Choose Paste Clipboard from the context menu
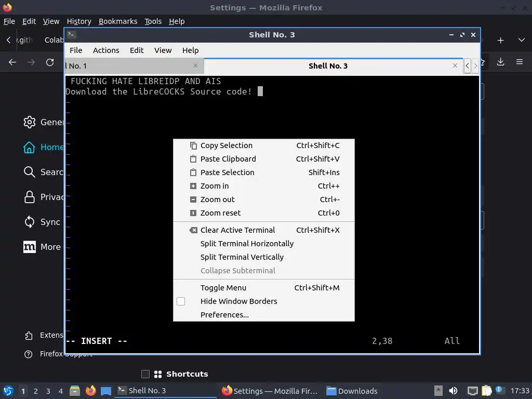 (263, 159)
